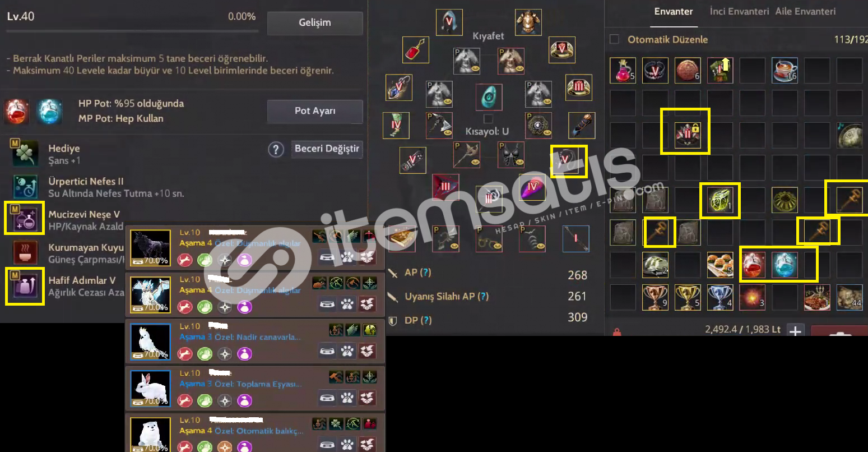The height and width of the screenshot is (452, 868).
Task: Click the Gelişim button
Action: (315, 23)
